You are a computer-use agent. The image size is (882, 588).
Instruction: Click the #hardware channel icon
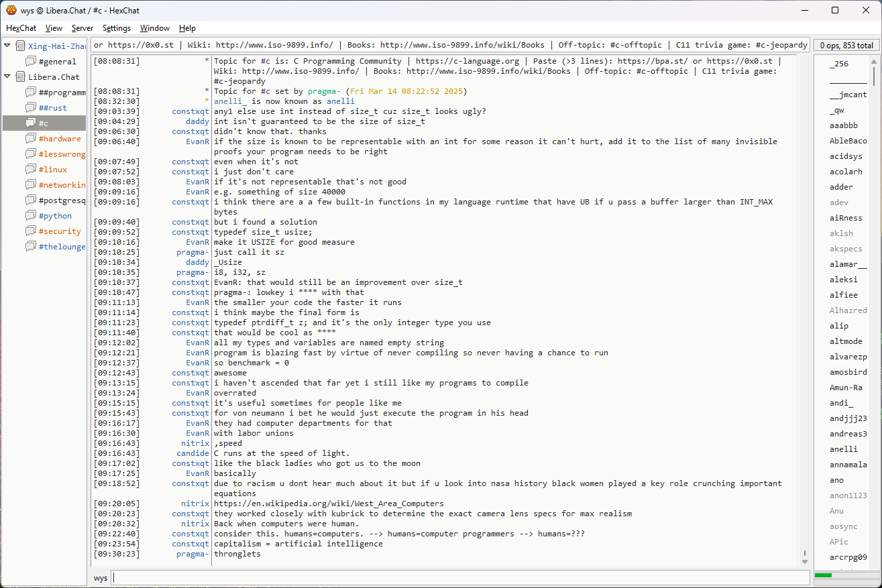(31, 139)
